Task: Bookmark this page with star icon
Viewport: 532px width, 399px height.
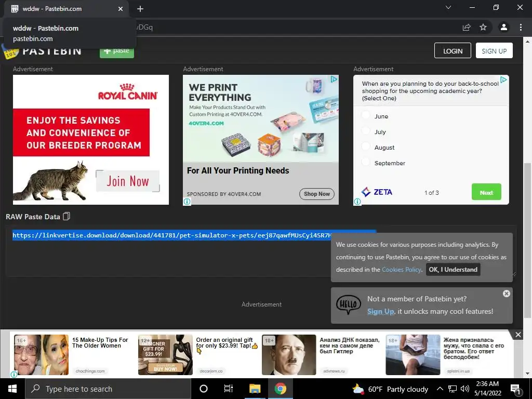Action: [x=483, y=27]
